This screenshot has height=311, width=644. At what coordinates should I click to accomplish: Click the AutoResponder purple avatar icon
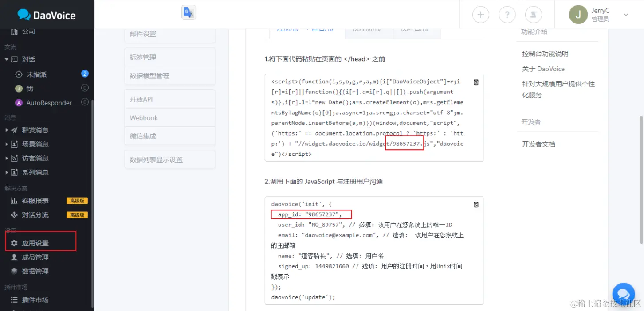[19, 103]
